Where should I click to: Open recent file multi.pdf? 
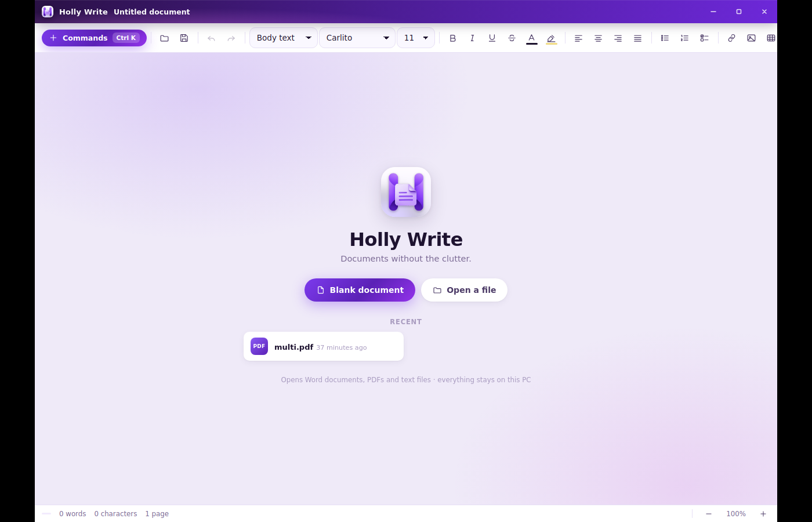pos(324,346)
